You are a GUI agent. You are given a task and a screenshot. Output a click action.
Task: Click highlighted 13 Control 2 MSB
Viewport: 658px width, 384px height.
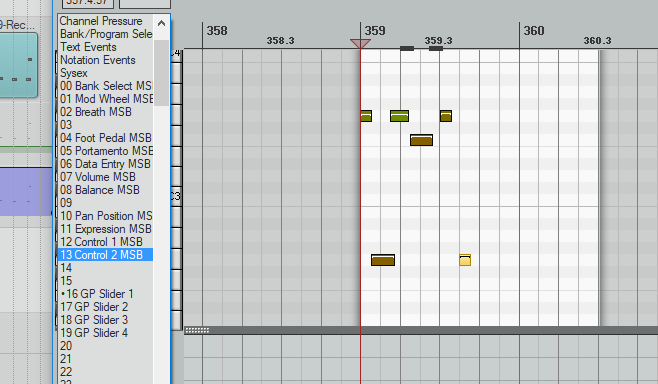tap(105, 255)
